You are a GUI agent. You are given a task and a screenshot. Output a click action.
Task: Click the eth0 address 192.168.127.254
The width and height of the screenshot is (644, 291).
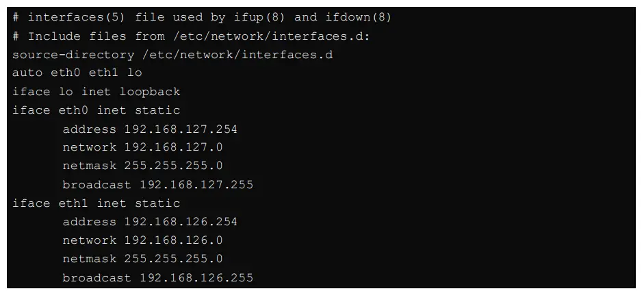coord(181,129)
